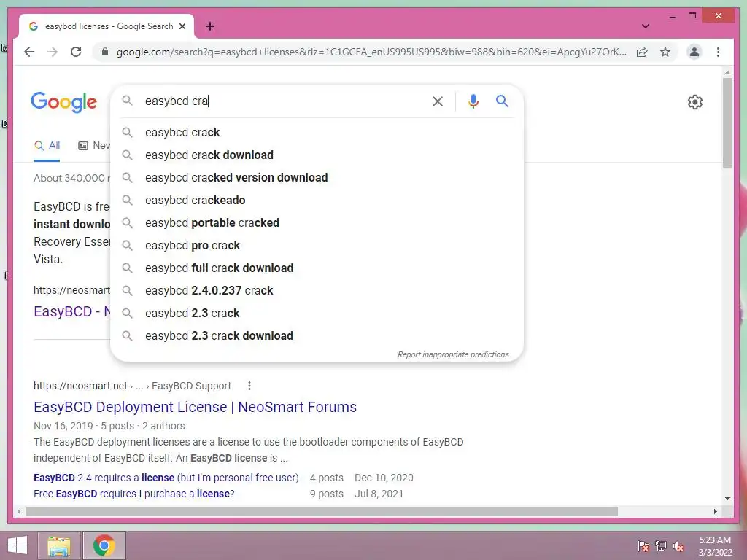747x560 pixels.
Task: Click the neosmart.net EasyBCD Support breadcrumb
Action: click(132, 386)
